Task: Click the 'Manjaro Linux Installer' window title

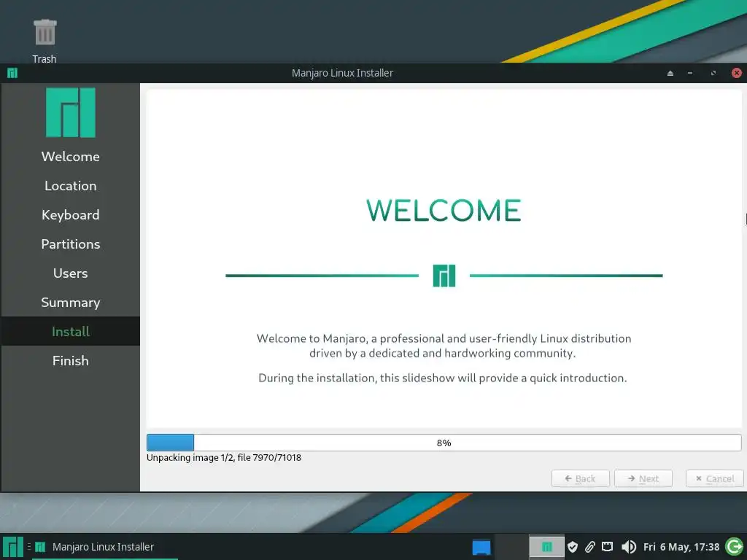Action: tap(343, 73)
